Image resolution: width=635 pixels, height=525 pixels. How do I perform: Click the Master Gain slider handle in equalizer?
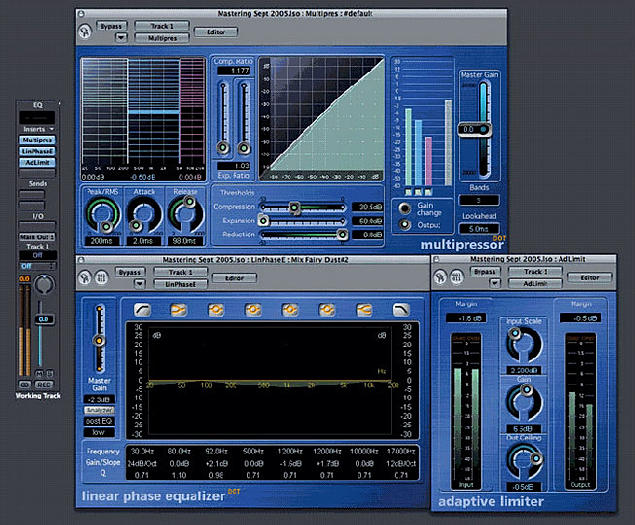(99, 341)
